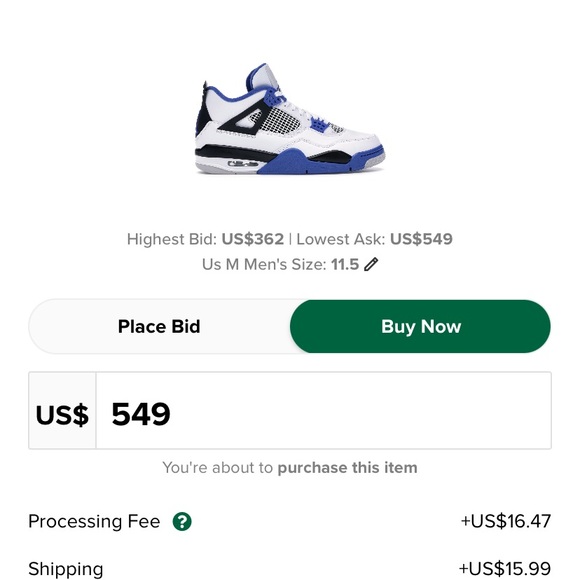Click the 'You're about to' message
Screen dimensions: 580x580
tap(218, 468)
